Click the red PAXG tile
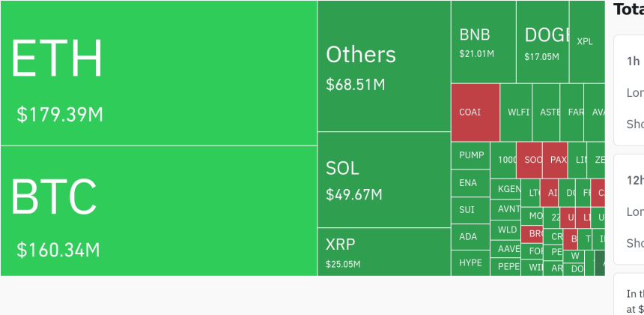This screenshot has height=315, width=644. [555, 160]
